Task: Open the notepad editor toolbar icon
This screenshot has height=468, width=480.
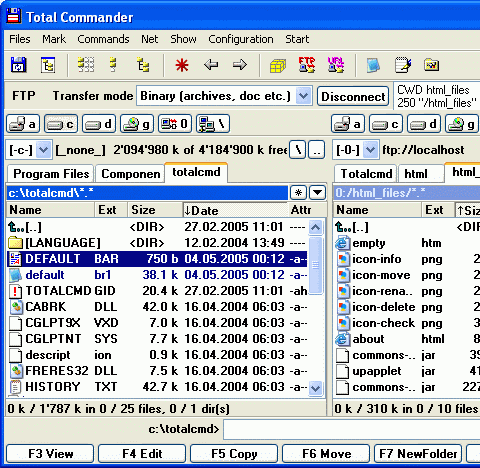Action: (403, 65)
